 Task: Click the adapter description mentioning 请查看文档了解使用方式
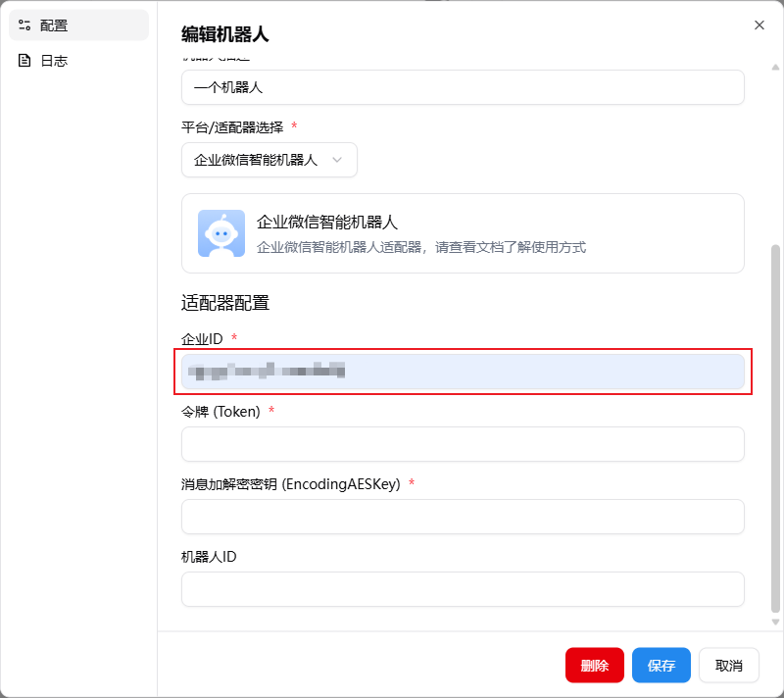click(x=421, y=247)
